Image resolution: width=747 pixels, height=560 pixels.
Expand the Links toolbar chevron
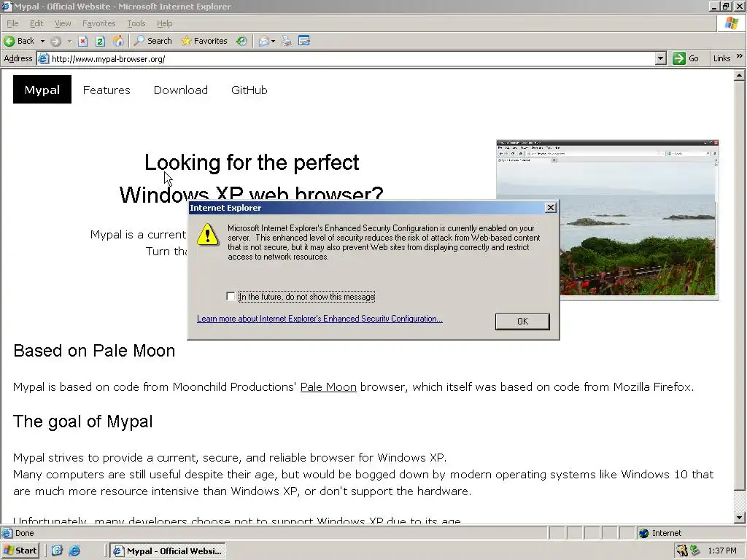(740, 56)
